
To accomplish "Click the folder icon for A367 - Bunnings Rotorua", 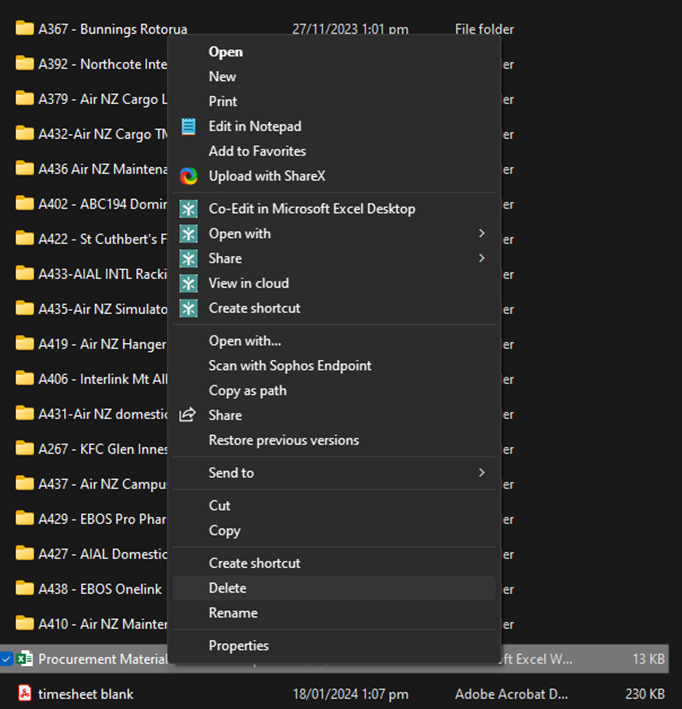I will tap(24, 28).
